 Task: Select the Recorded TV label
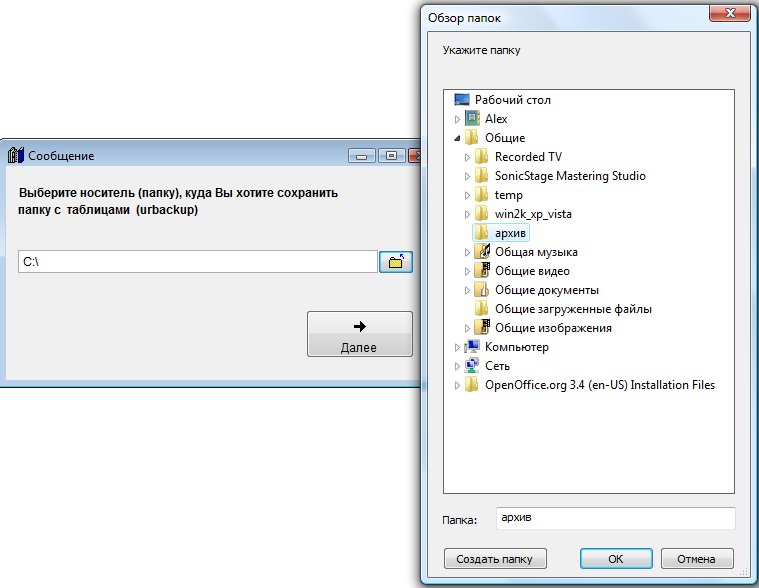(528, 156)
